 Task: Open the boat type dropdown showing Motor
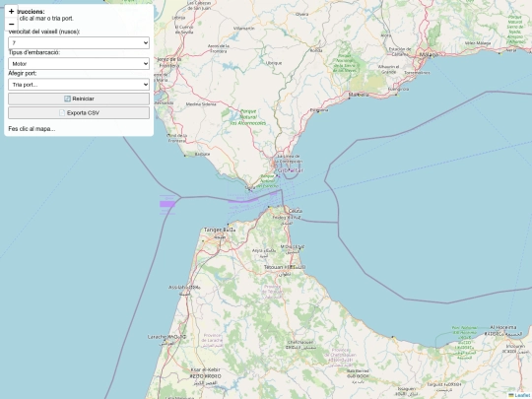[79, 64]
